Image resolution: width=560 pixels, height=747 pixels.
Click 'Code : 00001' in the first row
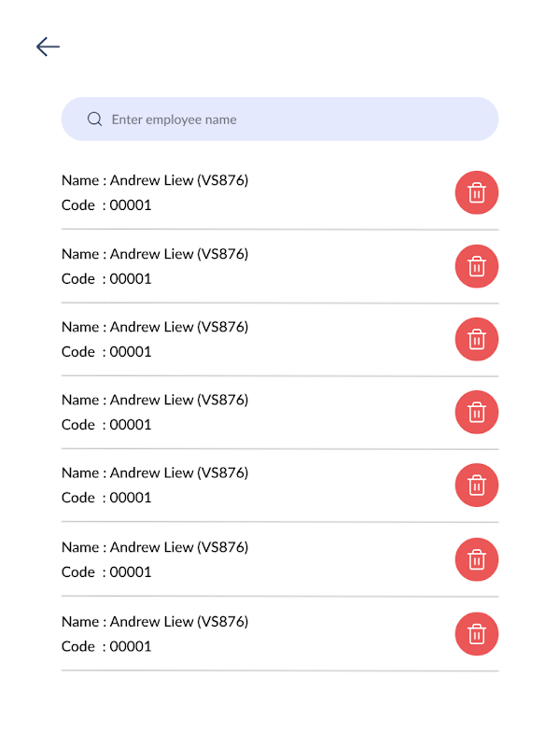[x=106, y=205]
